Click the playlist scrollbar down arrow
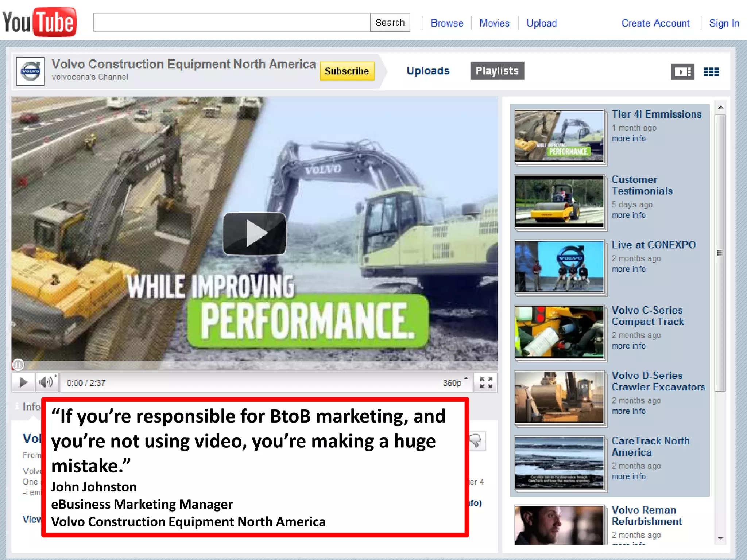 click(x=720, y=538)
